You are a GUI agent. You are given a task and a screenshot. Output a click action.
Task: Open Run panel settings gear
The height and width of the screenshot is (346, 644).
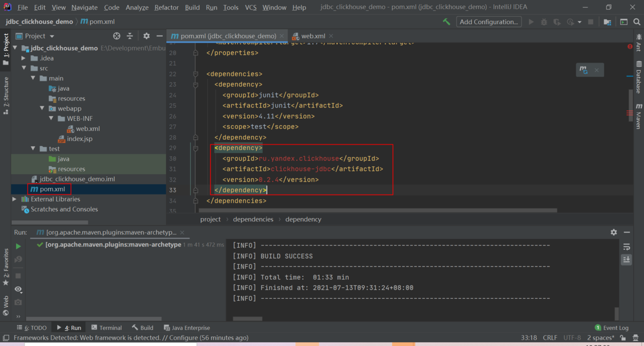(614, 232)
